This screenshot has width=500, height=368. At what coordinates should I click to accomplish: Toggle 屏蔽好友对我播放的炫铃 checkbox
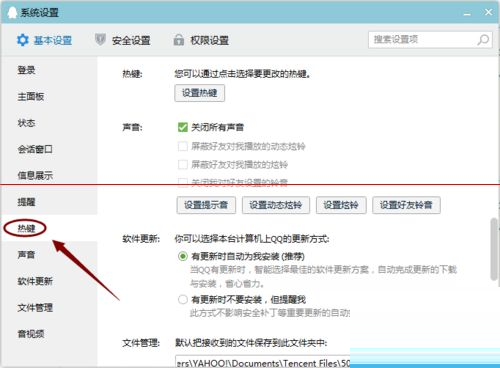pyautogui.click(x=183, y=164)
